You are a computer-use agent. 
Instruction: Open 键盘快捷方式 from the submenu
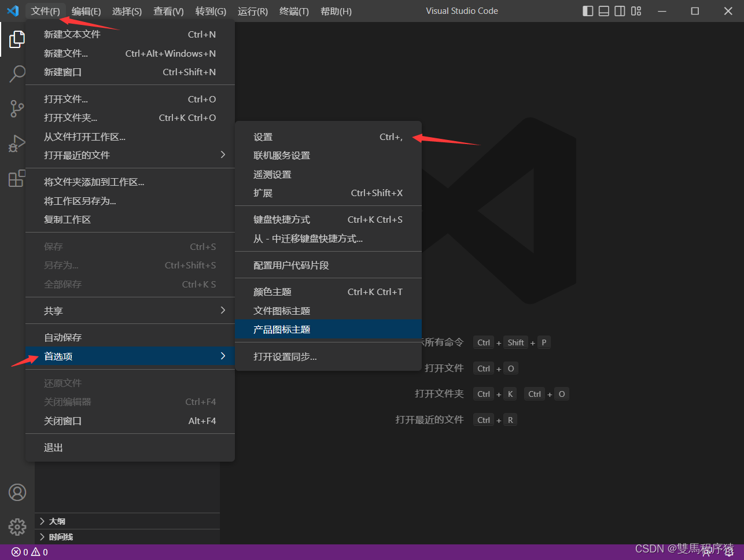click(328, 219)
